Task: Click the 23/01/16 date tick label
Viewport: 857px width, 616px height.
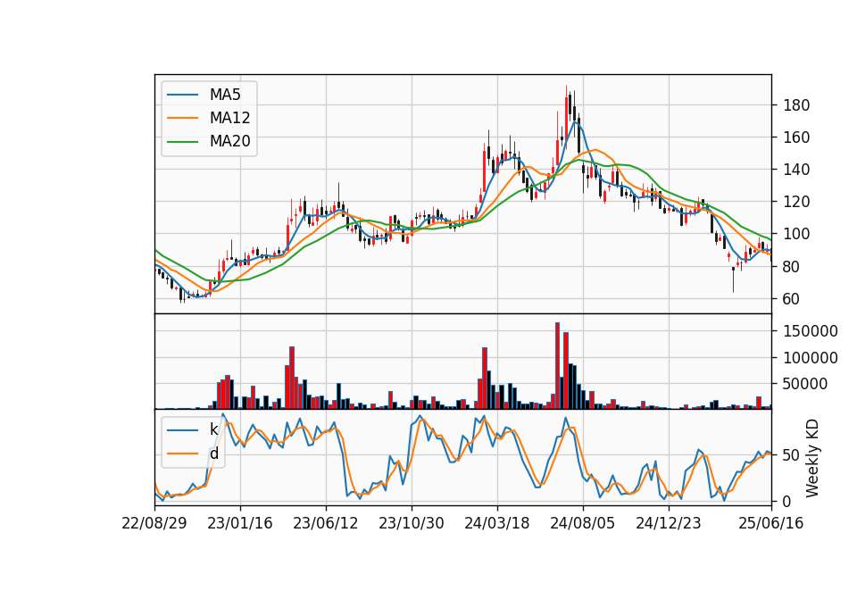Action: pyautogui.click(x=240, y=523)
